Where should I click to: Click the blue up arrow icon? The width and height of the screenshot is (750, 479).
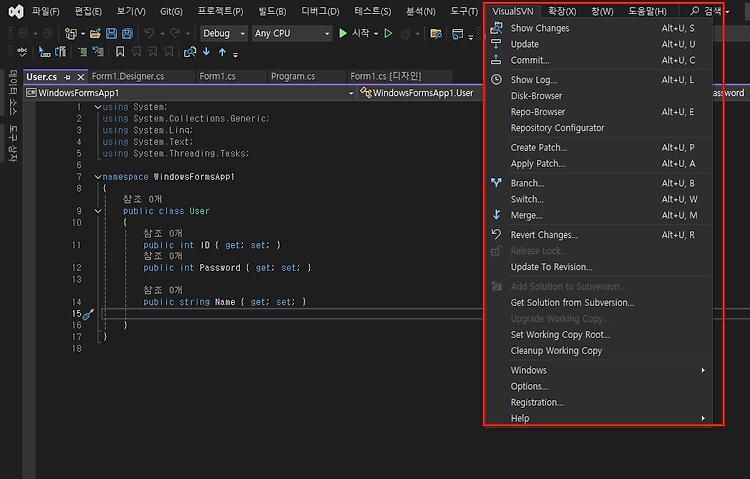click(x=222, y=52)
